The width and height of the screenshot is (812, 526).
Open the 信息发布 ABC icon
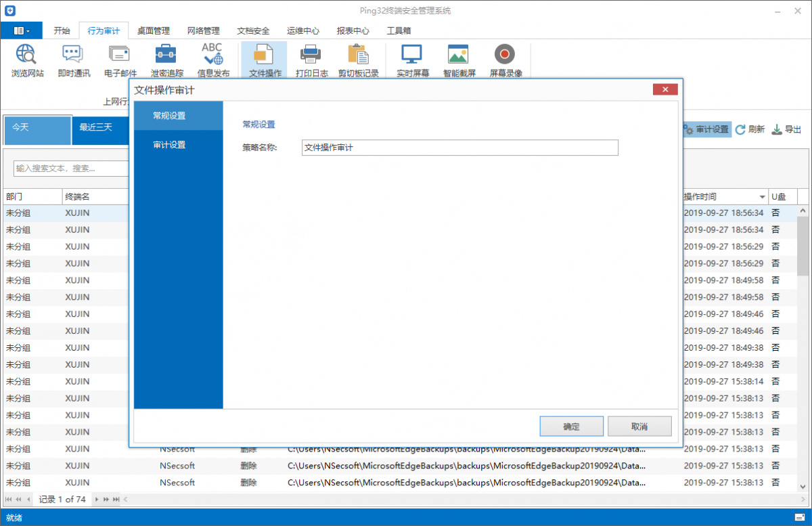[x=212, y=61]
